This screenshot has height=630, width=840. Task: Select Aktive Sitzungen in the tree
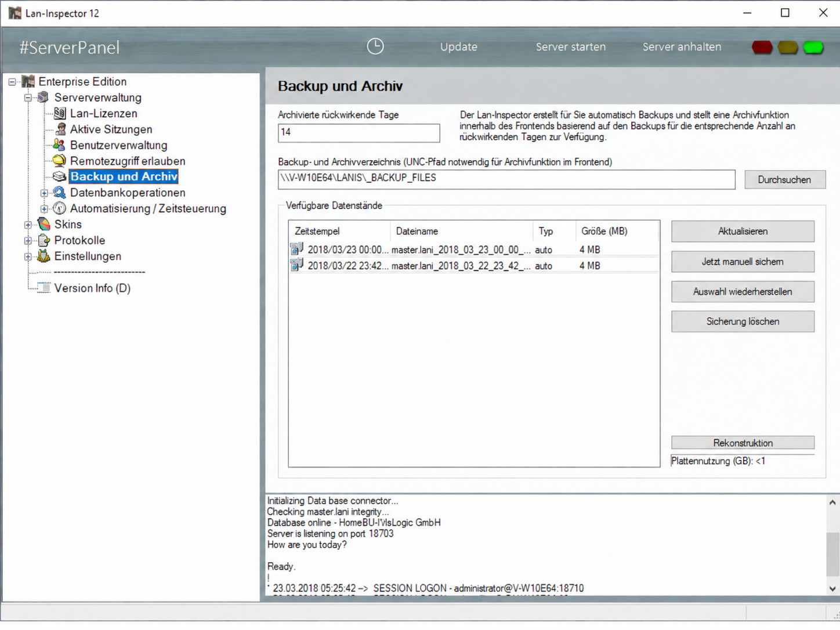tap(111, 129)
